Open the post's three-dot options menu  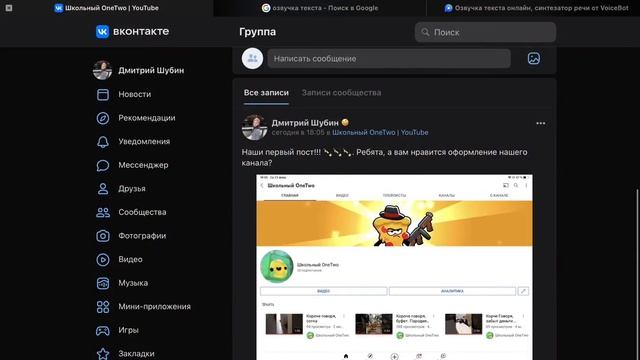point(540,123)
